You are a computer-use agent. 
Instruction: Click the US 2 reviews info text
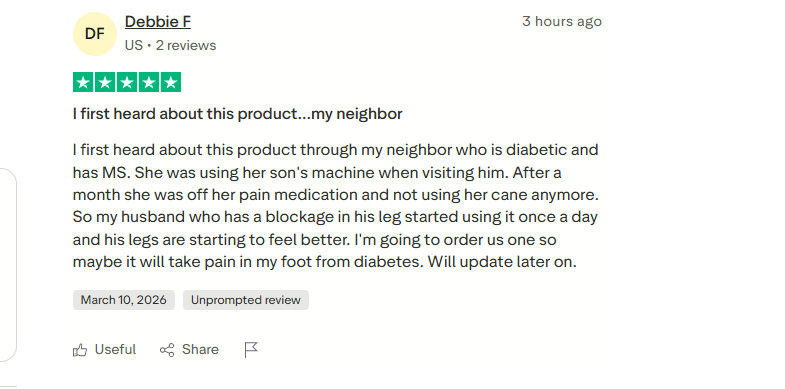tap(171, 45)
